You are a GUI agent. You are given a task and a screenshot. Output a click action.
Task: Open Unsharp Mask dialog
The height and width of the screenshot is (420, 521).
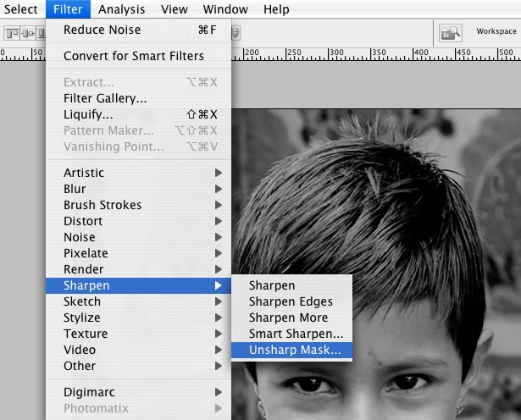291,350
